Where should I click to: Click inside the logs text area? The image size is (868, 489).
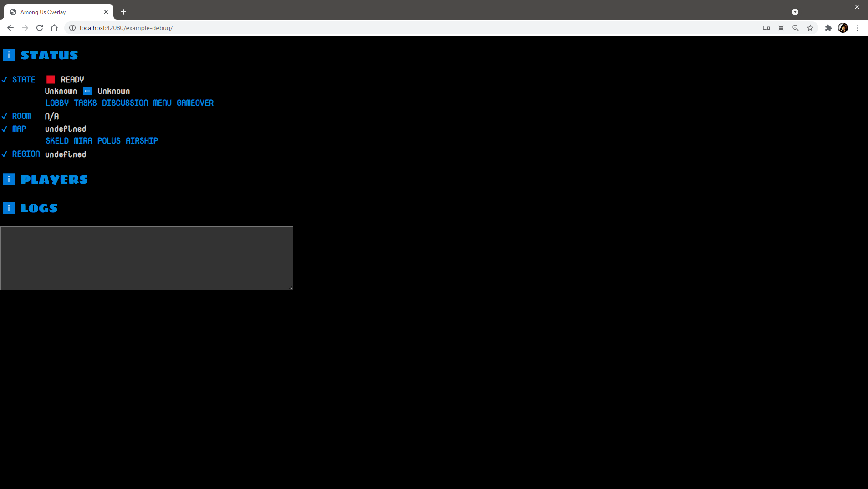(147, 258)
